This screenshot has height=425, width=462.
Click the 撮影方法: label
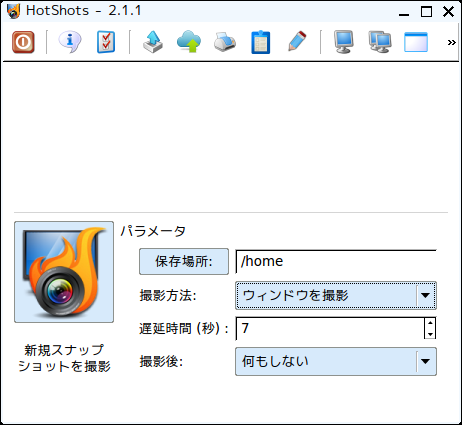168,295
